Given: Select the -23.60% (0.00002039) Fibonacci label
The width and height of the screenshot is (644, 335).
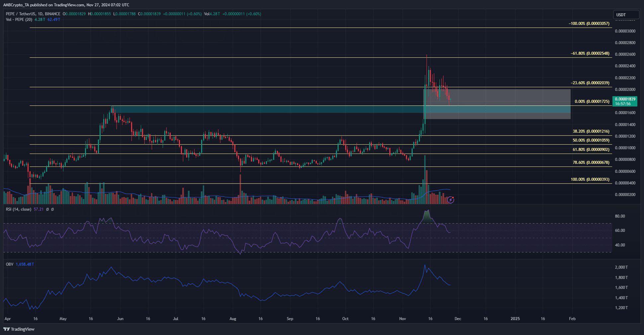Looking at the screenshot, I should click(x=590, y=83).
